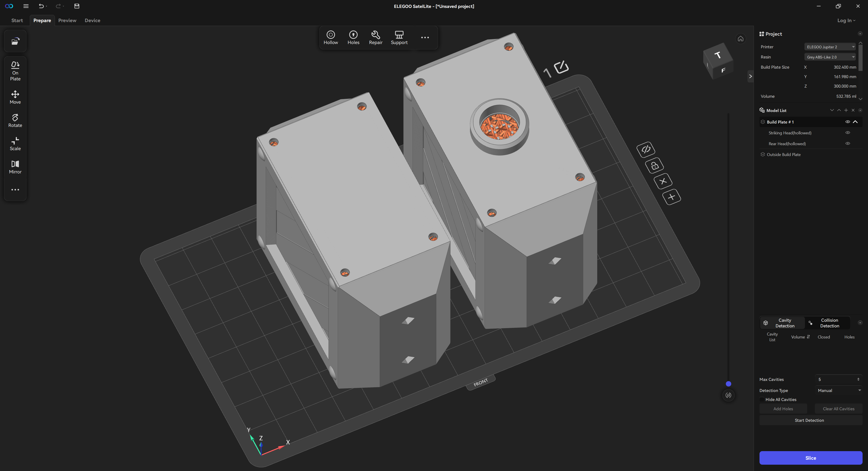Image resolution: width=868 pixels, height=471 pixels.
Task: Click the blue layer slider handle
Action: 728,384
